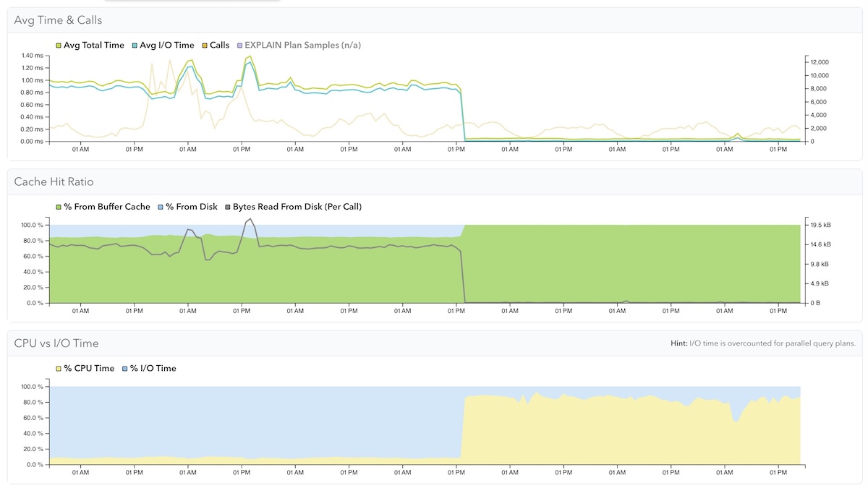Toggle % CPU Time legend item
The width and height of the screenshot is (868, 488).
point(85,368)
